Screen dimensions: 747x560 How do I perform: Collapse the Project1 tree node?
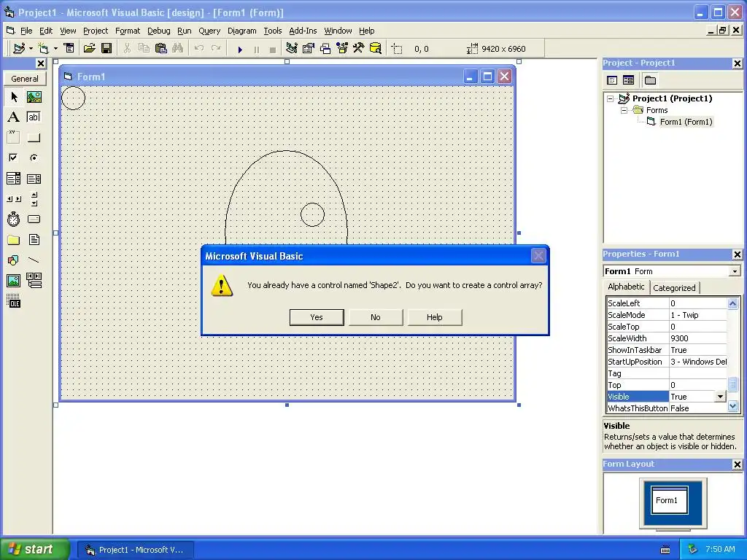tap(611, 99)
